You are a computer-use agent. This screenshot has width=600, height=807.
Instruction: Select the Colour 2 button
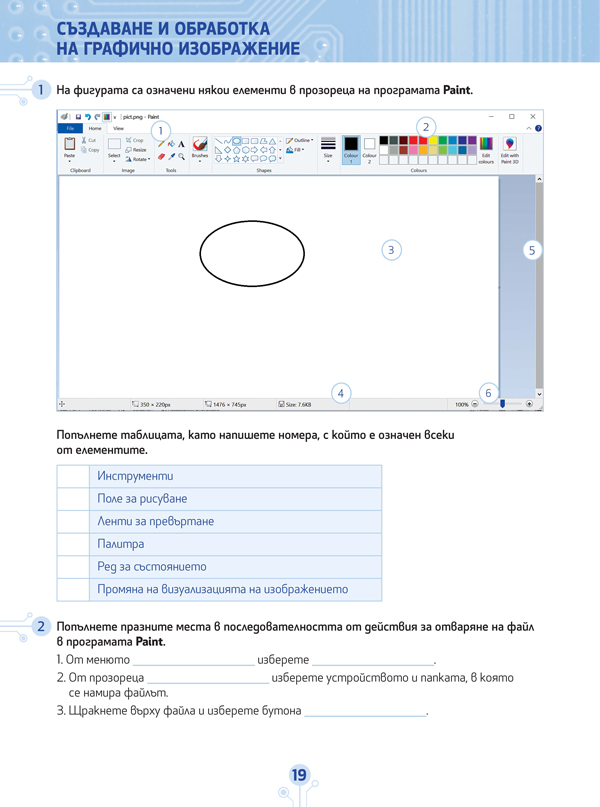[x=369, y=149]
